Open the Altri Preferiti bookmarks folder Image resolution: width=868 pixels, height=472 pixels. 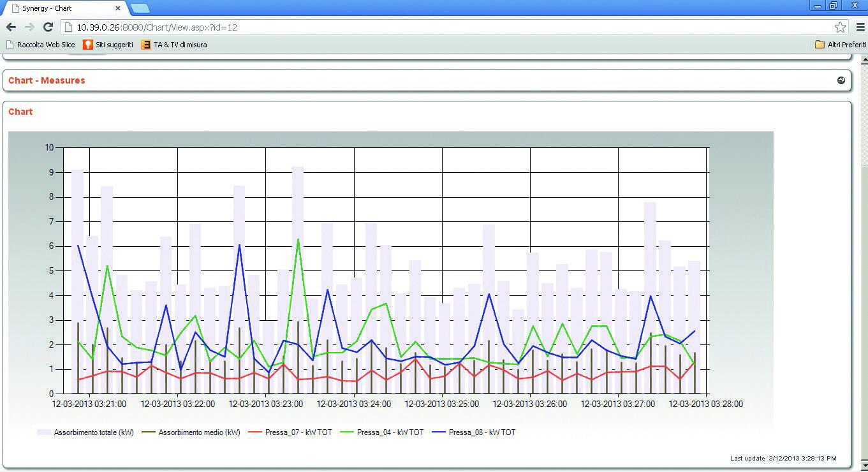[x=840, y=45]
